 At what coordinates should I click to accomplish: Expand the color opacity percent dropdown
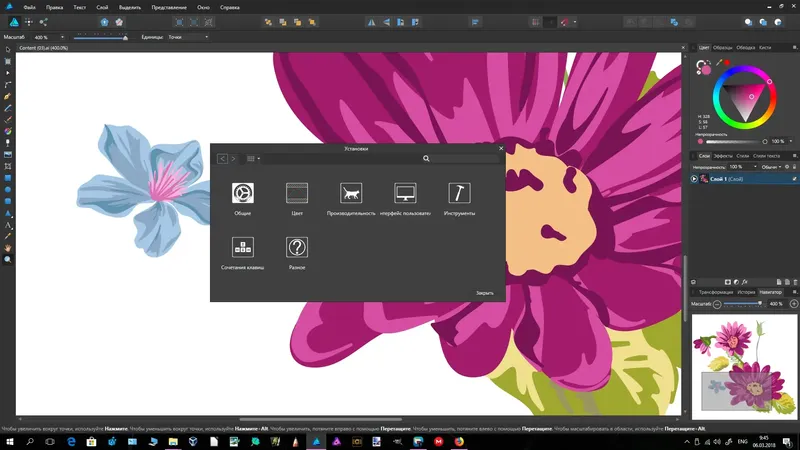[x=791, y=141]
